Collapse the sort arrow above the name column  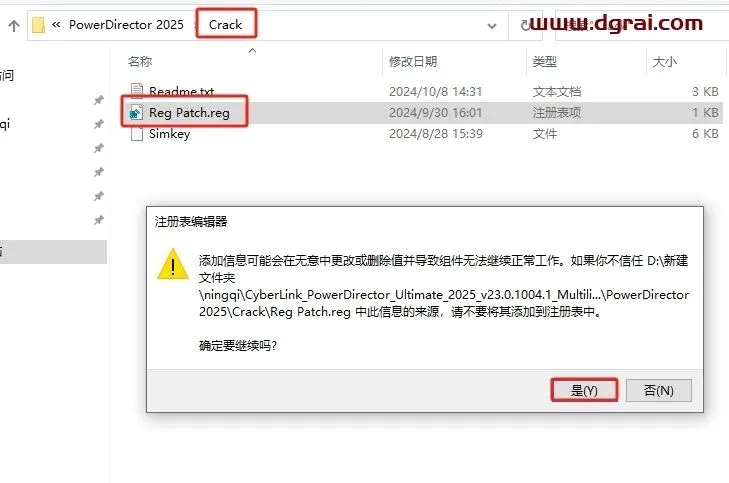252,50
